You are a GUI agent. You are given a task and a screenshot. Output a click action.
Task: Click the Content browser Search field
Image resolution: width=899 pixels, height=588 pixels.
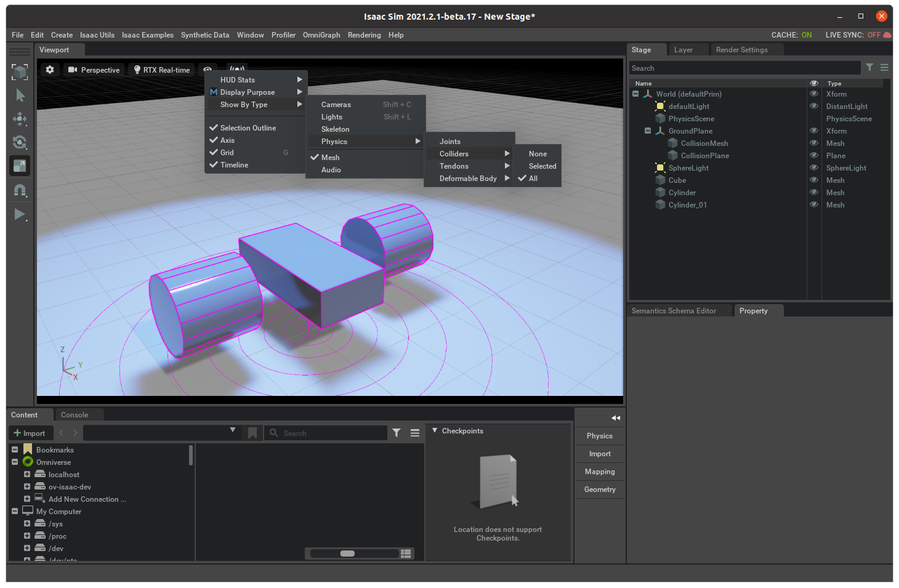coord(326,433)
